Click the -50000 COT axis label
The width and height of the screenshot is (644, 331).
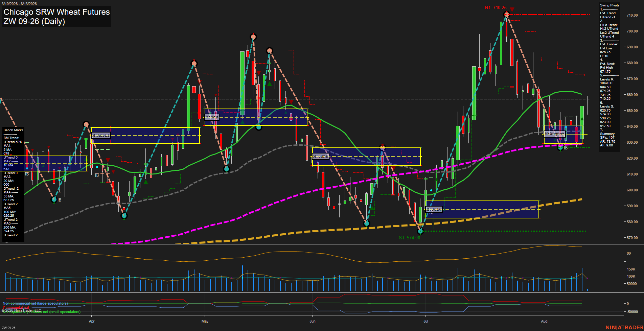(632, 312)
